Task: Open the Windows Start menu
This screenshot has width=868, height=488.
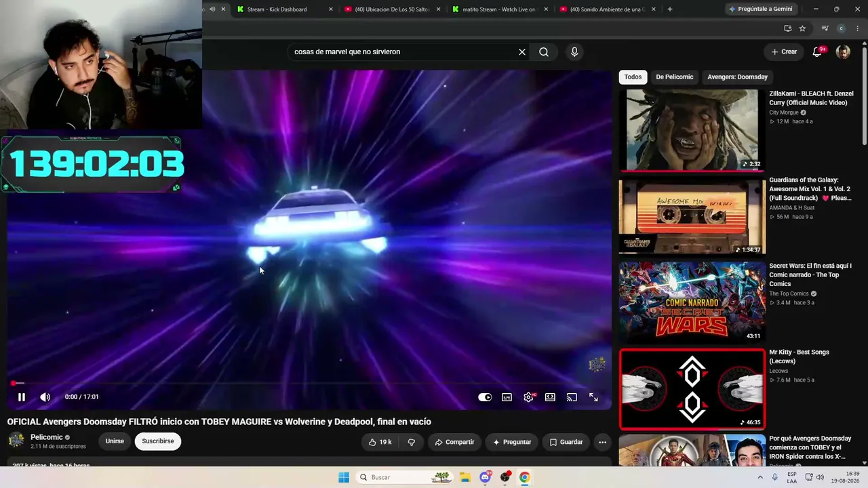Action: pyautogui.click(x=344, y=477)
